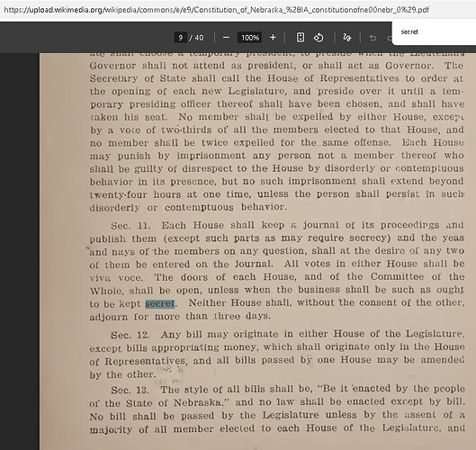The height and width of the screenshot is (450, 476).
Task: Click 'Secretary of State' in the text
Action: 138,78
